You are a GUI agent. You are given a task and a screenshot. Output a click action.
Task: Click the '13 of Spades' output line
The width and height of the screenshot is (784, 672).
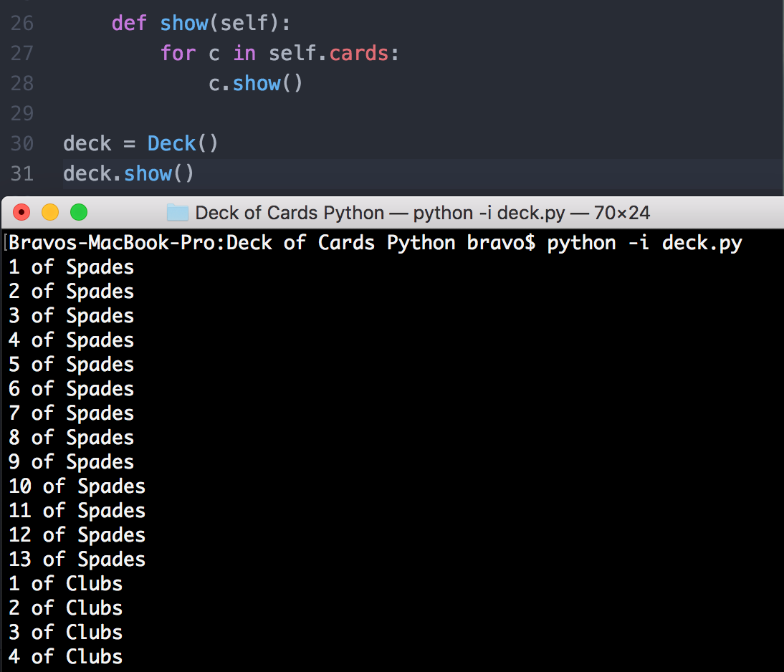coord(77,559)
